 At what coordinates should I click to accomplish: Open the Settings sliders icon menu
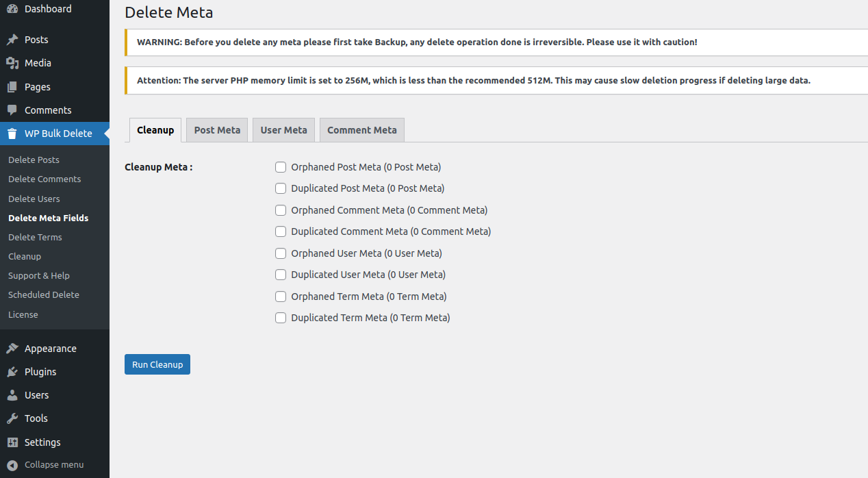point(12,442)
